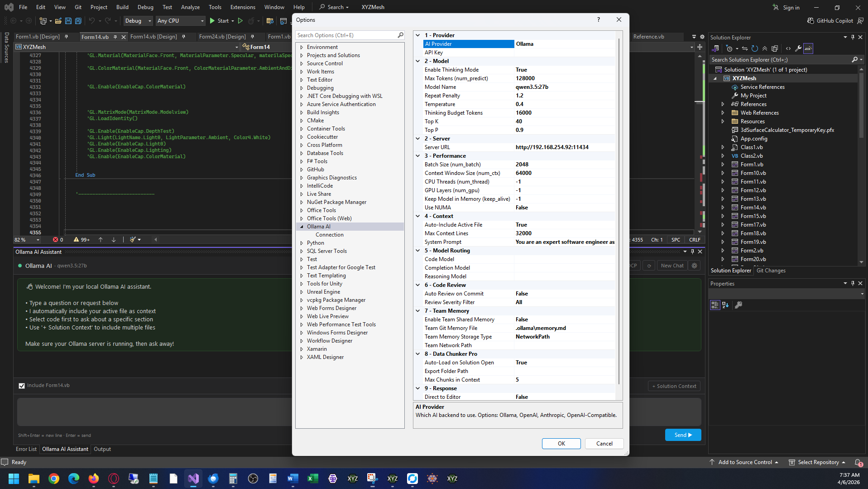Expand the Environment options node
Screen dimensions: 868x489
point(302,47)
